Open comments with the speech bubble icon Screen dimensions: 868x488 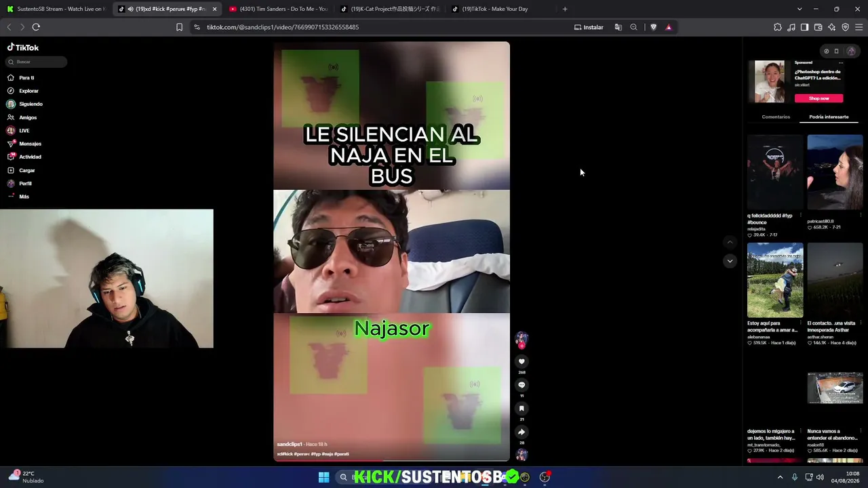pyautogui.click(x=521, y=385)
